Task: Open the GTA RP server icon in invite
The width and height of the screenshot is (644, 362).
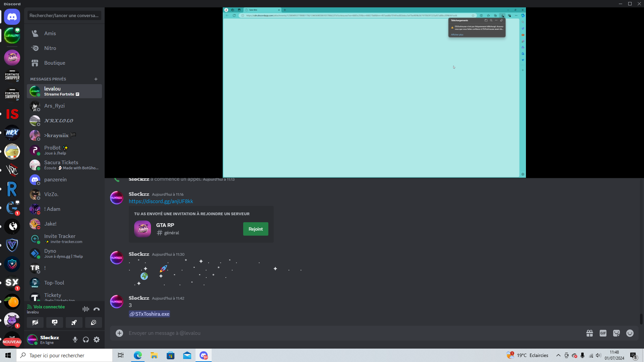Action: (x=143, y=229)
